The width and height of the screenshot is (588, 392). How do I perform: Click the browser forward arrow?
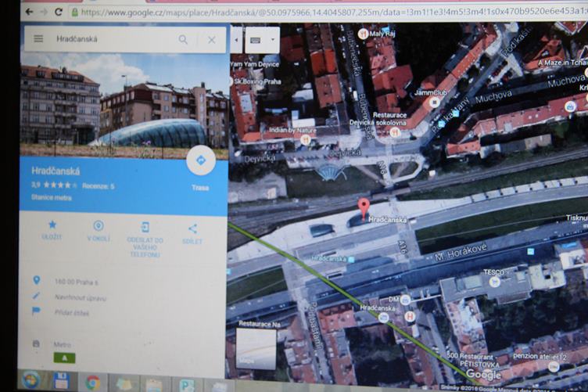coord(44,13)
